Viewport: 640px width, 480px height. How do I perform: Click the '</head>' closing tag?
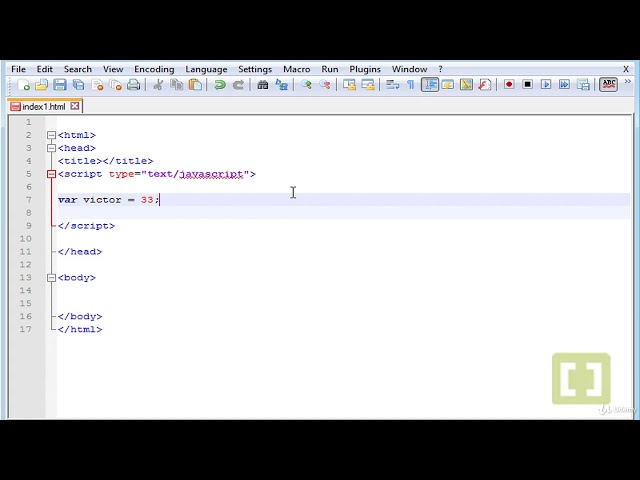[80, 252]
